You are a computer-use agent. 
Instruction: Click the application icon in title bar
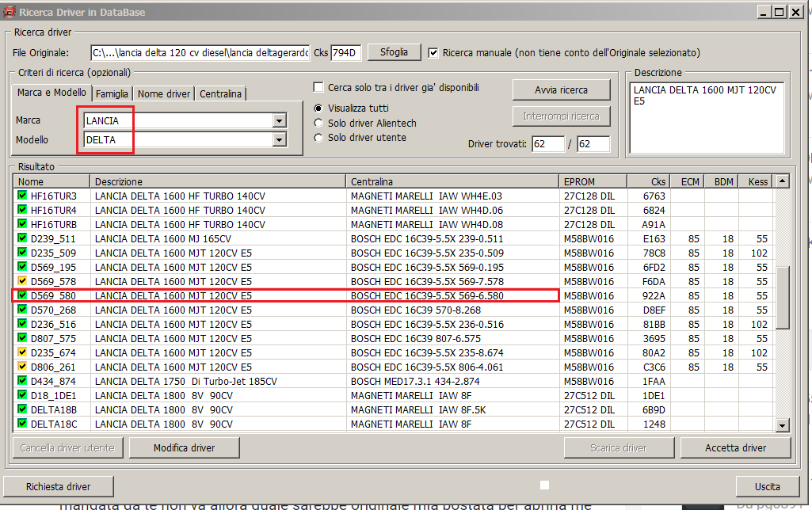[x=10, y=13]
